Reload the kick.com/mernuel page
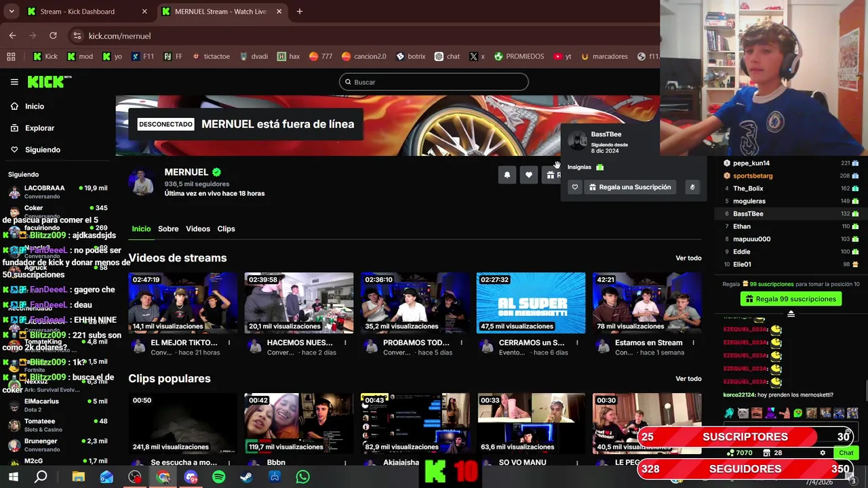Image resolution: width=868 pixels, height=488 pixels. 53,36
